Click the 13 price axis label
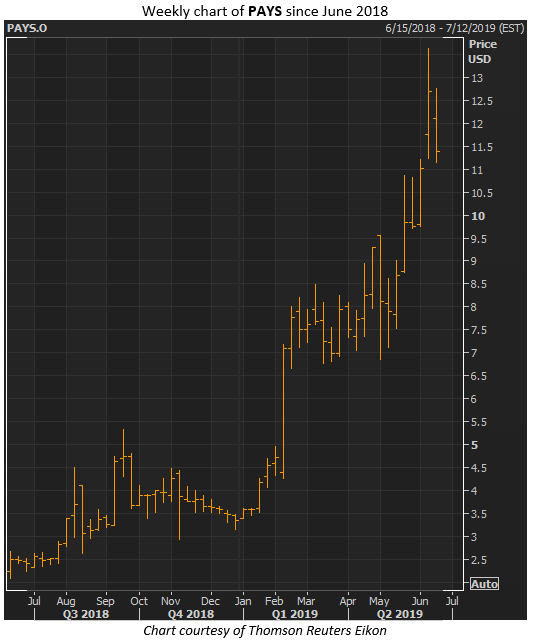Image resolution: width=534 pixels, height=643 pixels. pyautogui.click(x=477, y=78)
